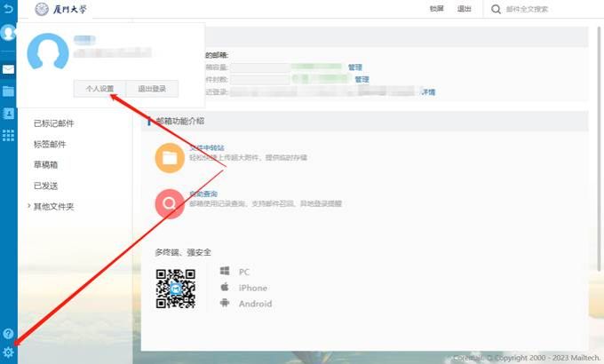Click the 退出 link in top bar

click(464, 9)
